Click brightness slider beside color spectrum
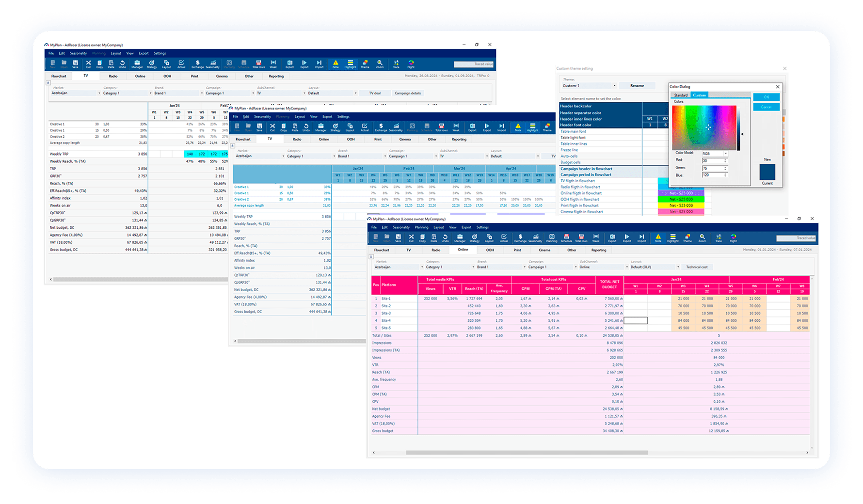863x504 pixels. [739, 127]
